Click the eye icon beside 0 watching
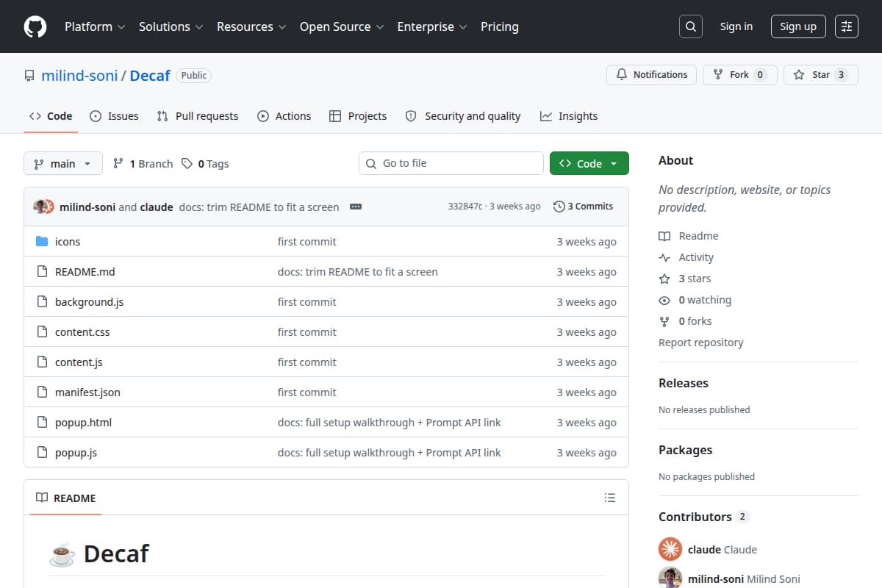The width and height of the screenshot is (882, 588). tap(664, 300)
